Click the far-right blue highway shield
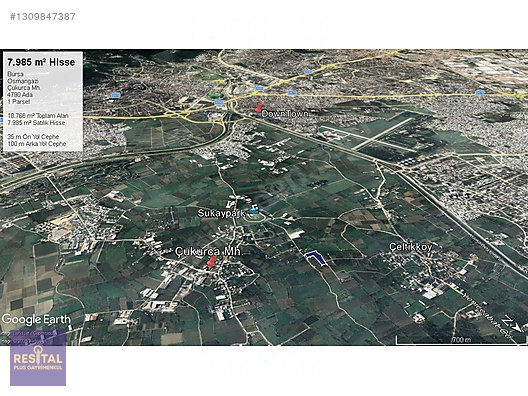Viewport: 528px width, 396px height. point(480,92)
